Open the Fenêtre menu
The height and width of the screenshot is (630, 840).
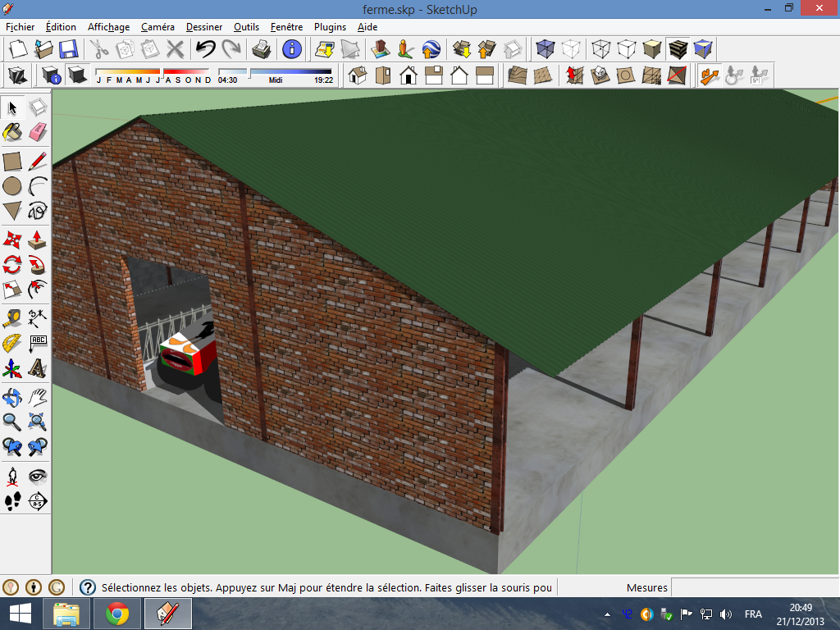pyautogui.click(x=286, y=27)
